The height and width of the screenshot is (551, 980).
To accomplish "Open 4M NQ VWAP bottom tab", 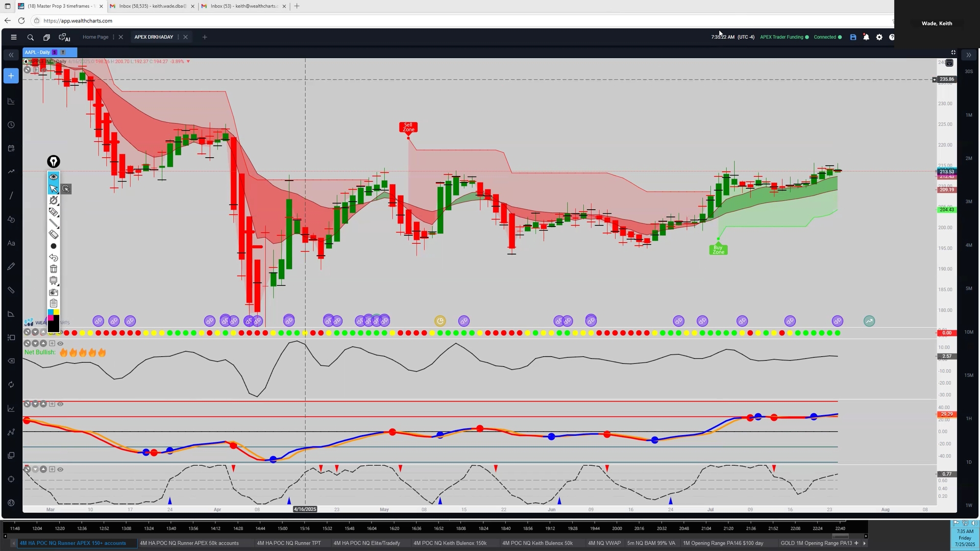I will pyautogui.click(x=604, y=543).
